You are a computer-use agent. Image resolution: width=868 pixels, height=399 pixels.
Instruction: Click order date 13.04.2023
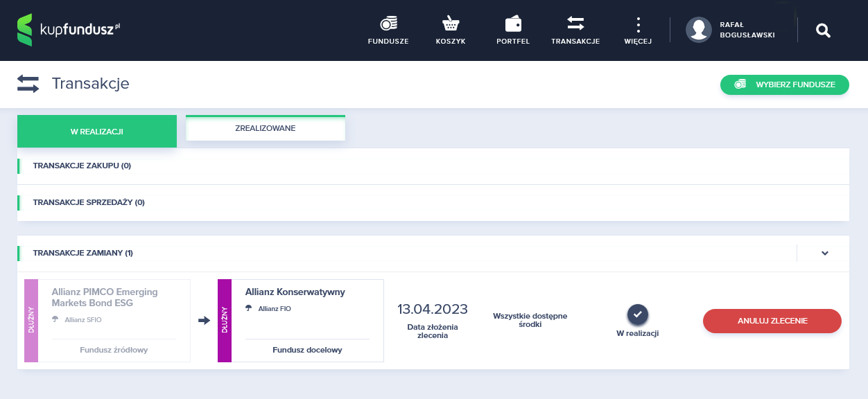pyautogui.click(x=433, y=309)
